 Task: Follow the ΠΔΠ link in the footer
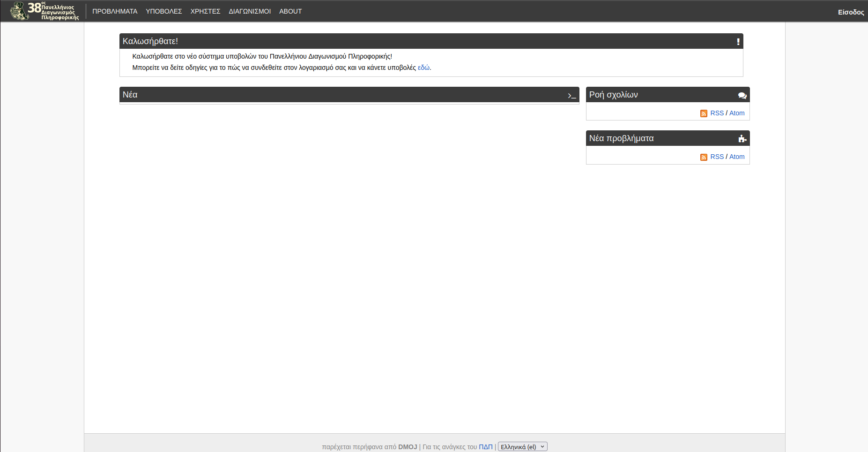(485, 447)
